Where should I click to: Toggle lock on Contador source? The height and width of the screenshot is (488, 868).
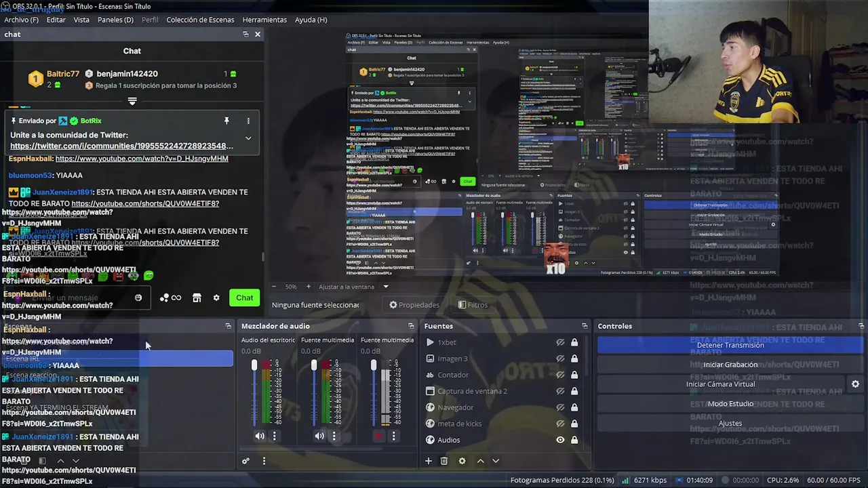(574, 375)
